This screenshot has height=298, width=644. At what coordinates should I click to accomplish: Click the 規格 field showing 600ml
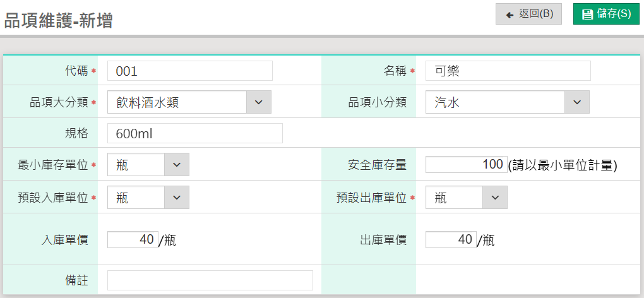(194, 134)
